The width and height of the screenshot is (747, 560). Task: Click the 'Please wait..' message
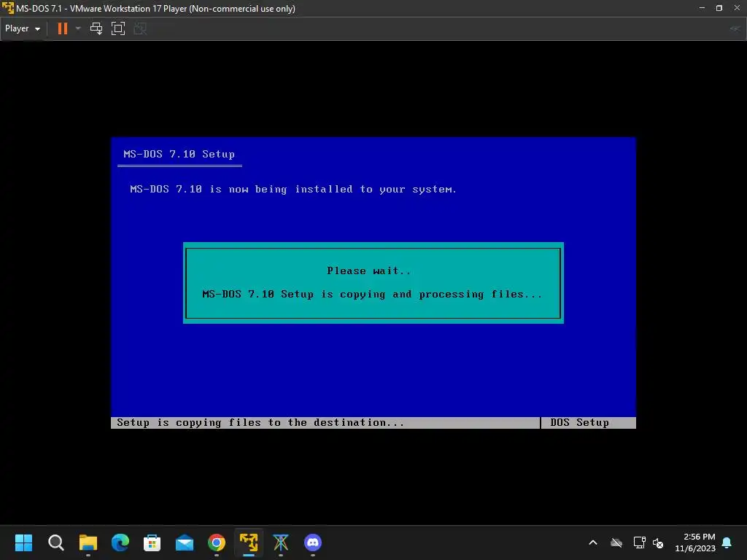pos(368,271)
